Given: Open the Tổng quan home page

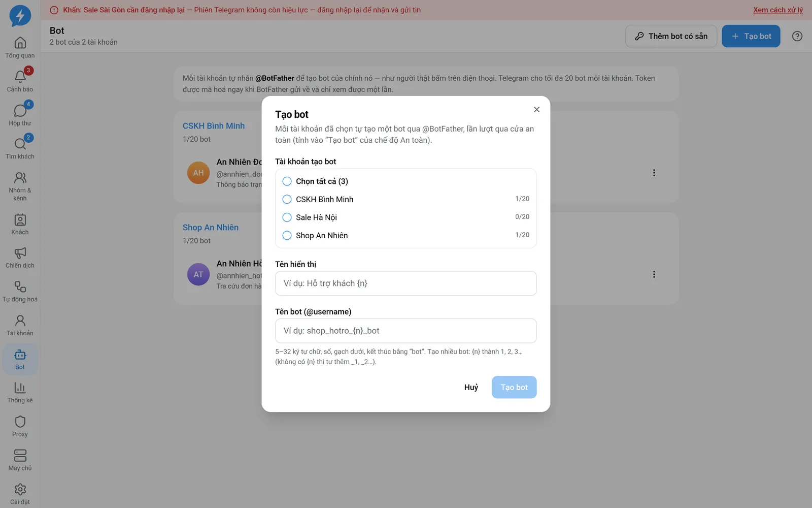Looking at the screenshot, I should 20,48.
